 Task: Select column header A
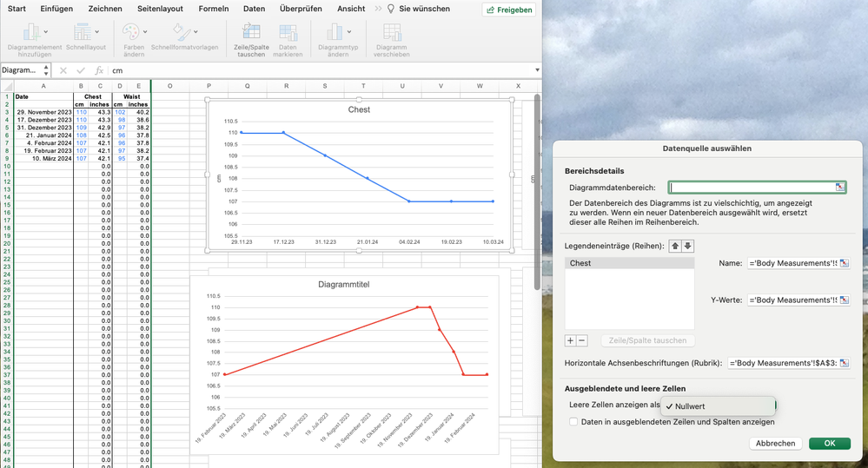pyautogui.click(x=43, y=86)
